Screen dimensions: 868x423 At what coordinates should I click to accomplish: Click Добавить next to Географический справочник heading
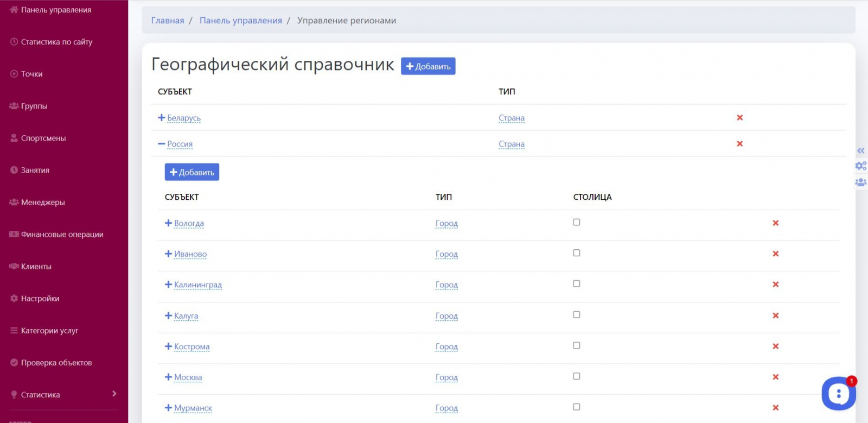pos(428,66)
